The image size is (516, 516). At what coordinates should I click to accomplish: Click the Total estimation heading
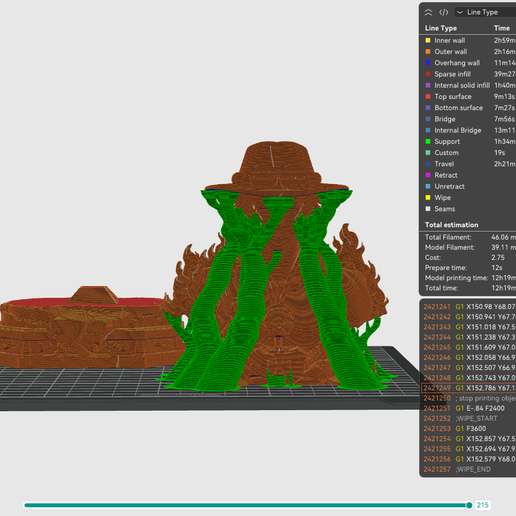(x=451, y=225)
